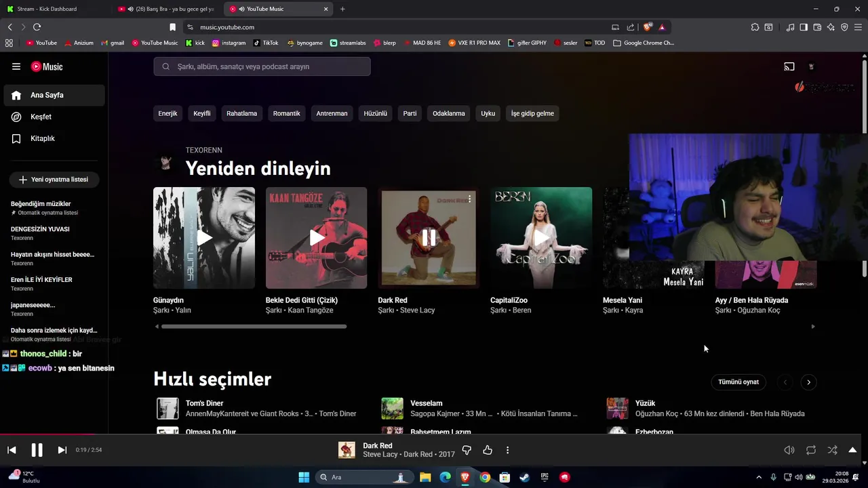Screen dimensions: 868x488
Task: Toggle shuffle in player
Action: (x=832, y=450)
